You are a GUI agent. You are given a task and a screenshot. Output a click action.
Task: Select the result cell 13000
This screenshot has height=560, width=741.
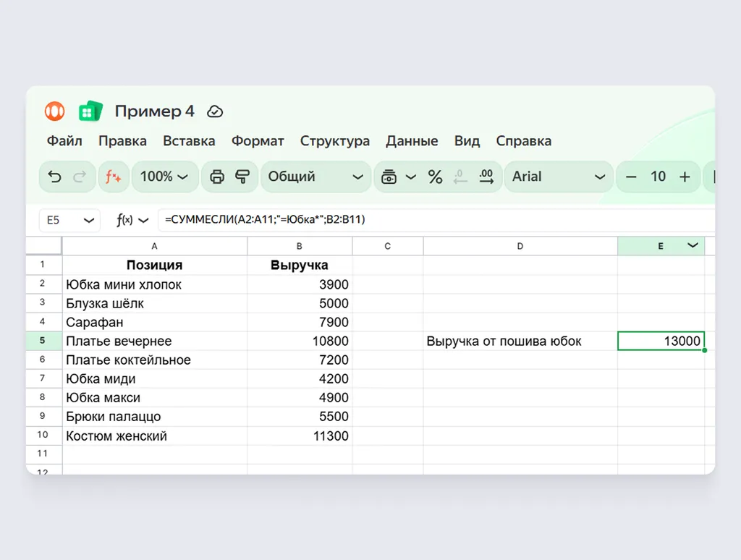tap(661, 341)
